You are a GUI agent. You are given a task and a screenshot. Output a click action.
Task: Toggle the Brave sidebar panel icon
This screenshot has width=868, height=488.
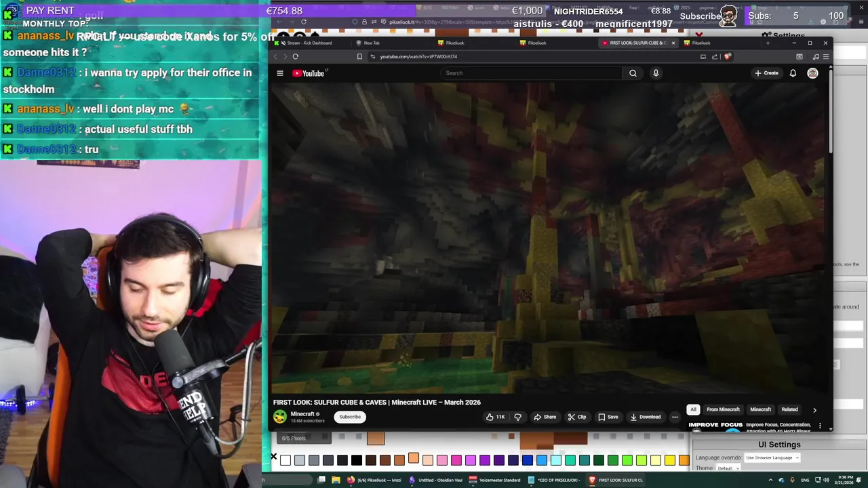[800, 57]
